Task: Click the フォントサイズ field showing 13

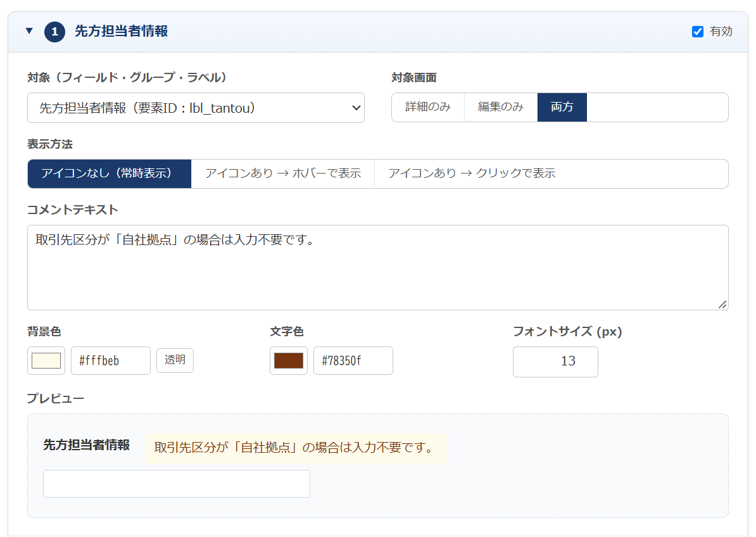Action: 555,362
